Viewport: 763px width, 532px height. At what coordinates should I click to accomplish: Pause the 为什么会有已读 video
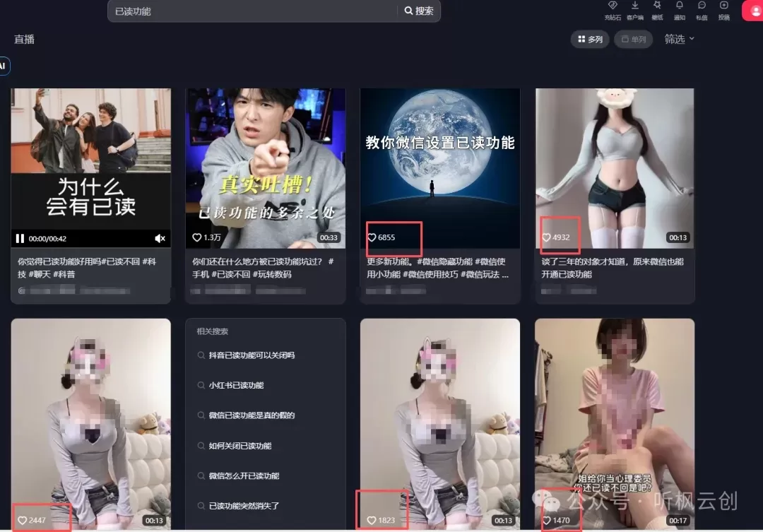coord(20,239)
